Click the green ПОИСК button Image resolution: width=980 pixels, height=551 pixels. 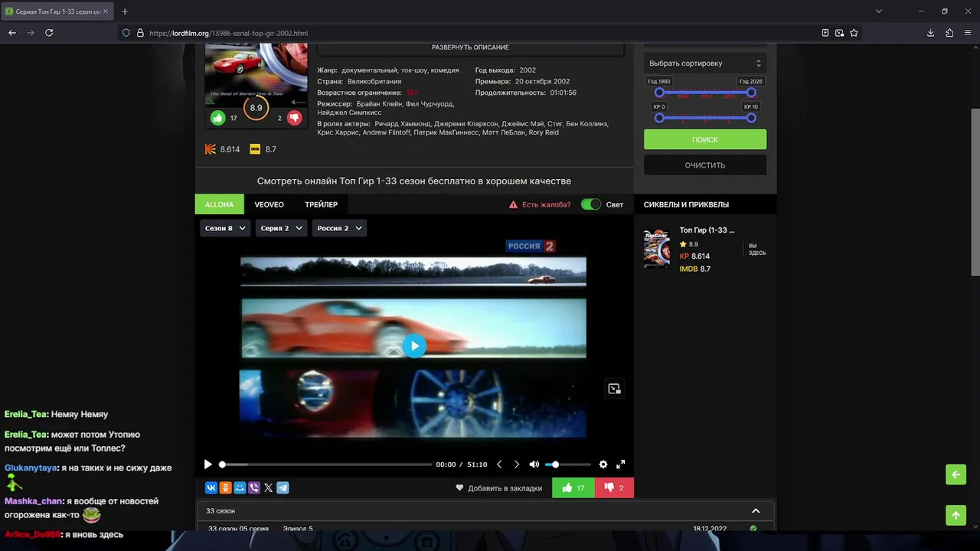(705, 139)
